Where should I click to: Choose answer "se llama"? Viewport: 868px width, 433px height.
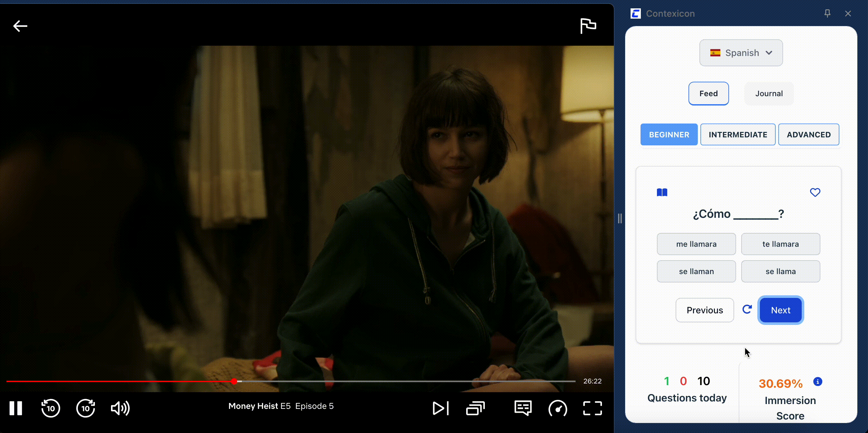pyautogui.click(x=781, y=271)
